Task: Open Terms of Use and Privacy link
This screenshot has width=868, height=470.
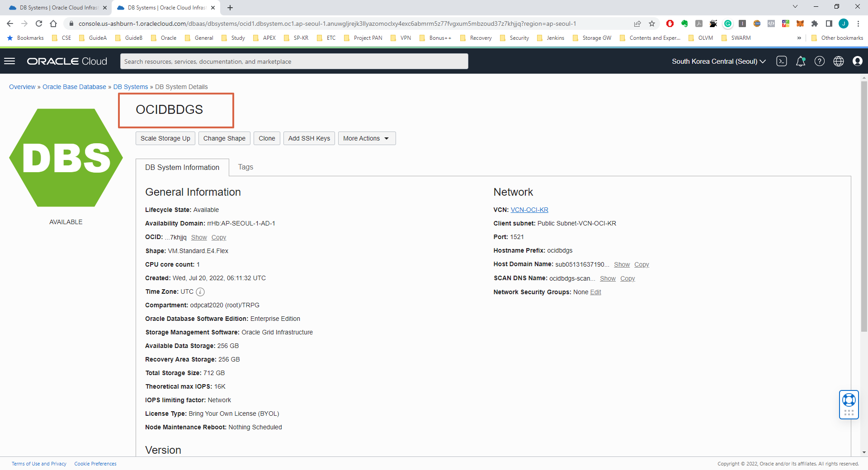Action: click(39, 464)
